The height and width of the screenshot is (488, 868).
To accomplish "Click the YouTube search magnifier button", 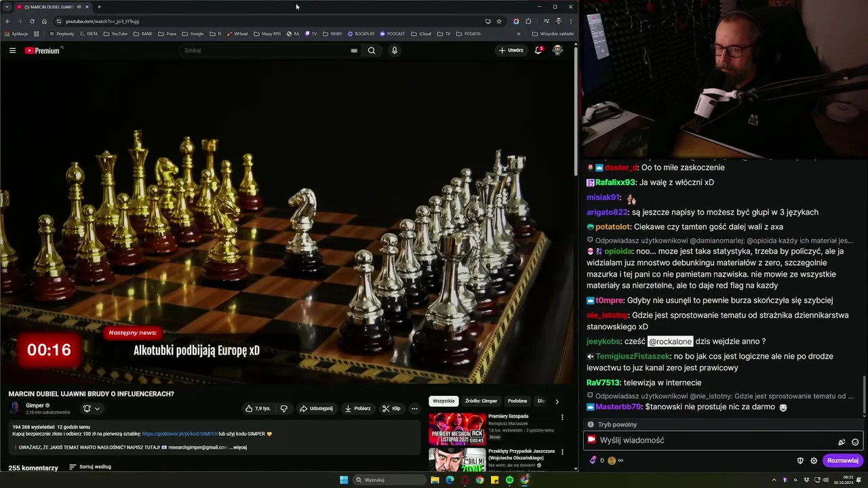I will [372, 50].
